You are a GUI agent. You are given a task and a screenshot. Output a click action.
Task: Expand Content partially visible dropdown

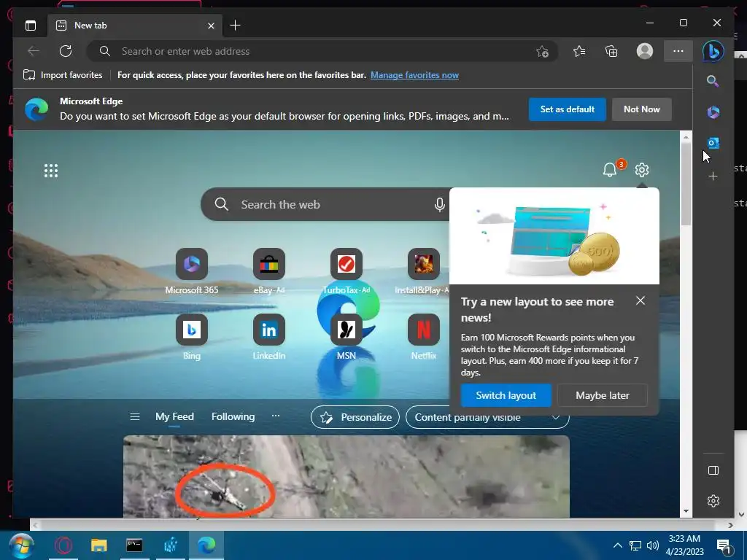tap(487, 417)
